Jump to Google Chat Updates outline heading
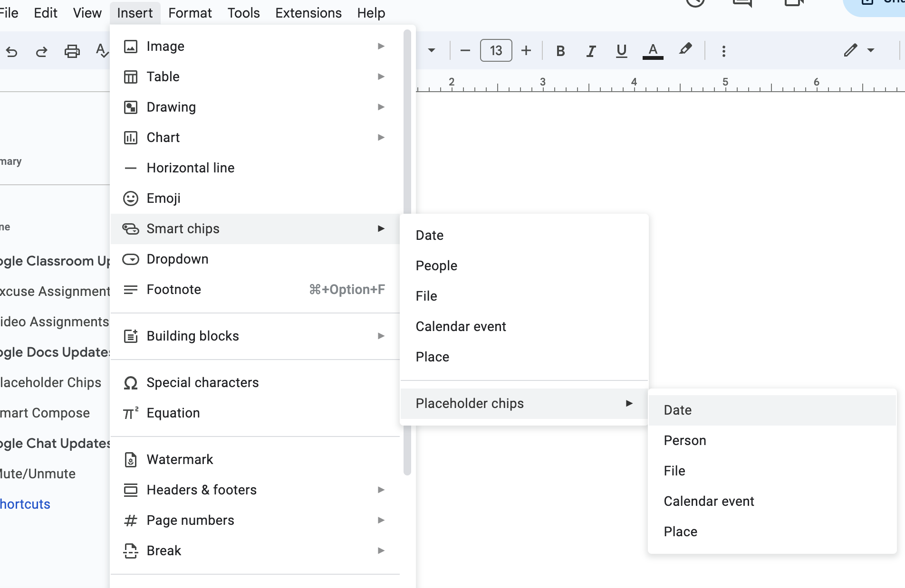Image resolution: width=905 pixels, height=588 pixels. tap(55, 444)
